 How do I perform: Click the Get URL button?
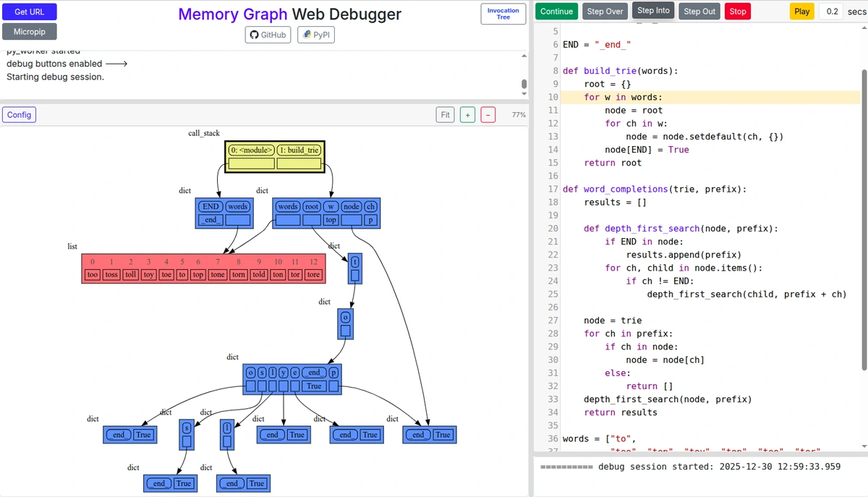(x=30, y=12)
